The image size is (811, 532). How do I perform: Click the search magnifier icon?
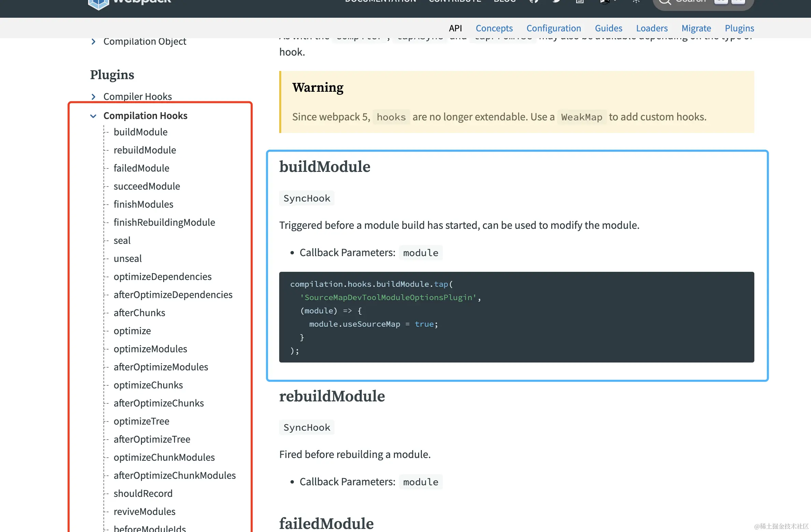click(665, 2)
